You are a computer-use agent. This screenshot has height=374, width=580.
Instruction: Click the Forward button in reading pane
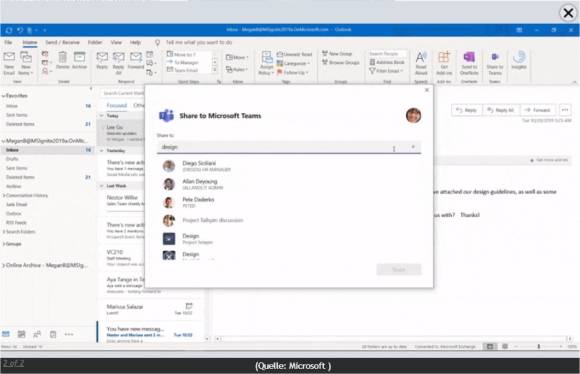point(538,110)
